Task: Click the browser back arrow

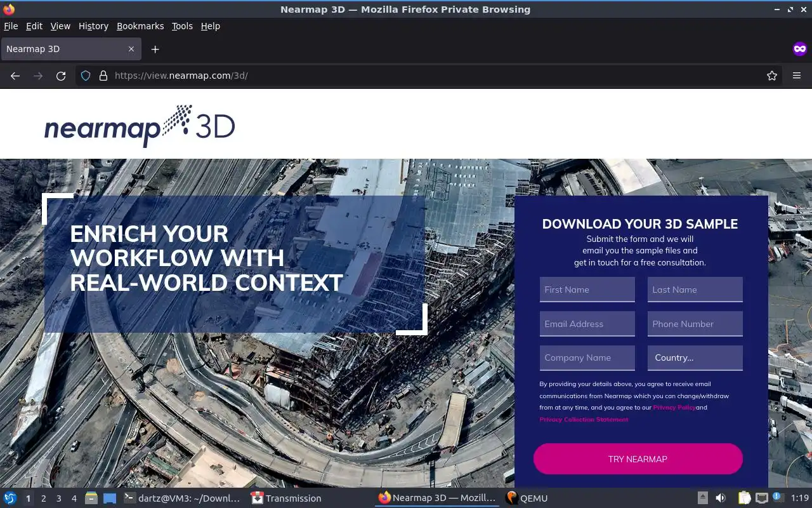Action: pos(15,76)
